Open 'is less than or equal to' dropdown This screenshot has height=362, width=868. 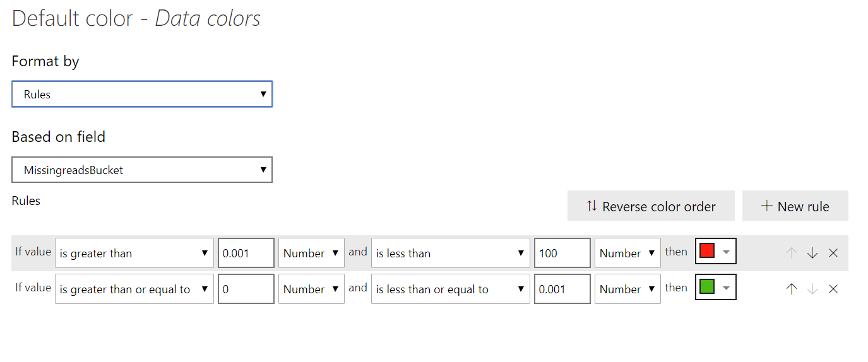pyautogui.click(x=451, y=289)
